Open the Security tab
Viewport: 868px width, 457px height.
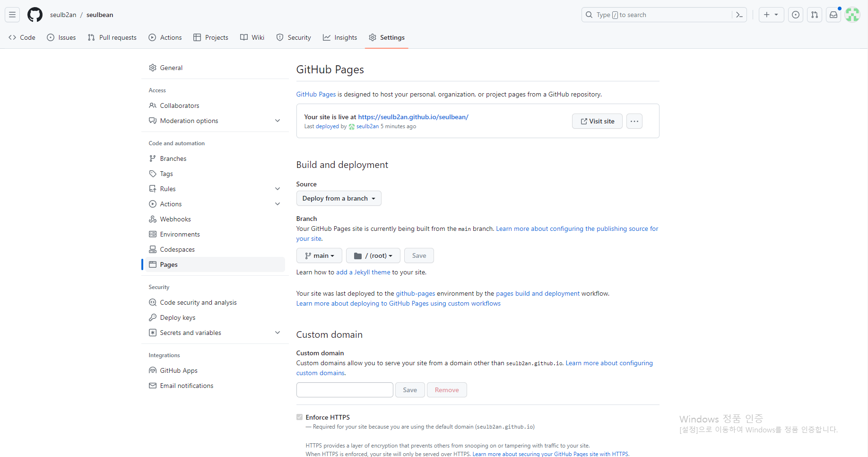pos(294,37)
